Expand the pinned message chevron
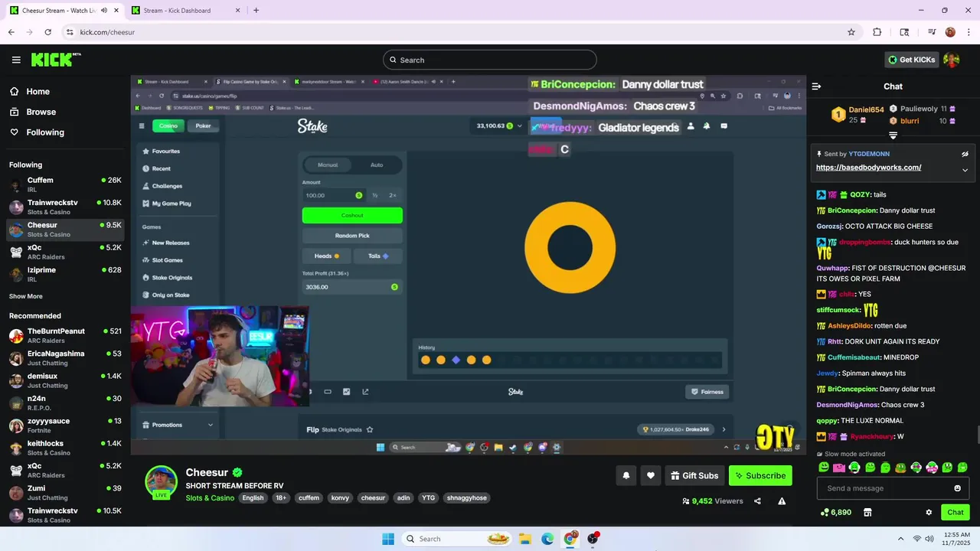980x551 pixels. pos(965,170)
